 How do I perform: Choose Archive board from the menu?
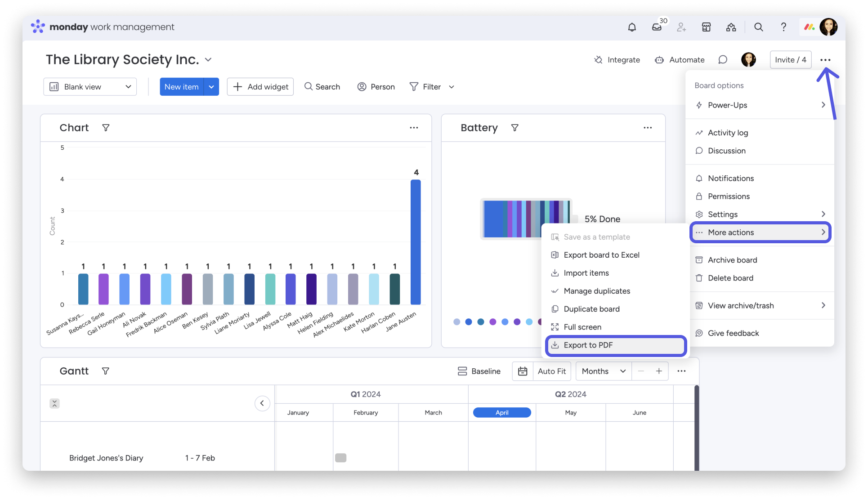[x=732, y=260]
